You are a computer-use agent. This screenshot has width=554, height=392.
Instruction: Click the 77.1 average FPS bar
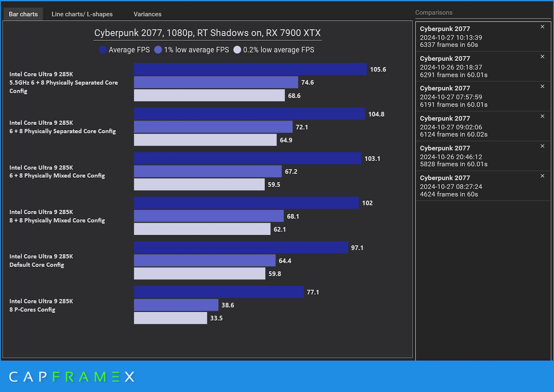click(219, 292)
